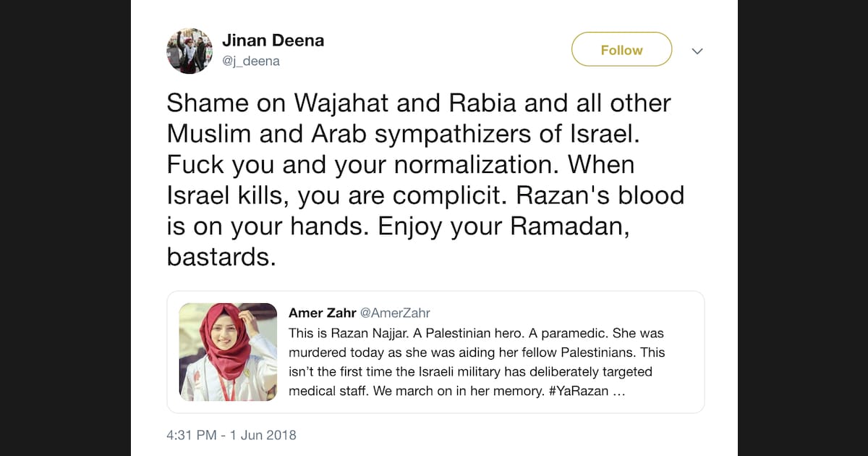Open Razan Najjar photo in quoted tweet
The width and height of the screenshot is (868, 456).
(x=228, y=352)
